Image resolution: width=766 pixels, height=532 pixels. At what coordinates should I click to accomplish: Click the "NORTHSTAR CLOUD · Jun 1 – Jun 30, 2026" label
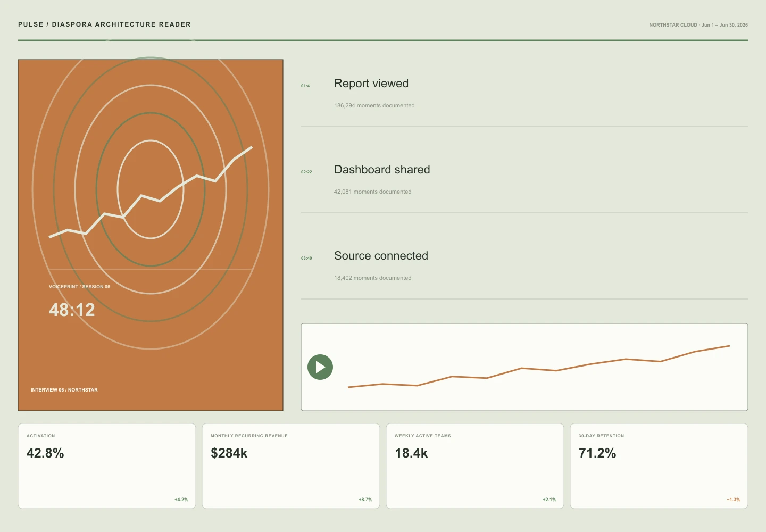pos(698,25)
